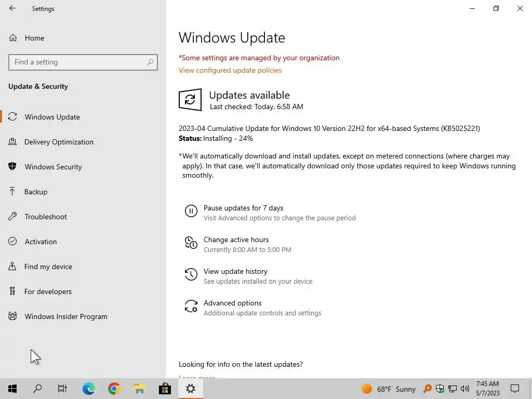Launch Microsoft Edge from taskbar

pyautogui.click(x=88, y=389)
